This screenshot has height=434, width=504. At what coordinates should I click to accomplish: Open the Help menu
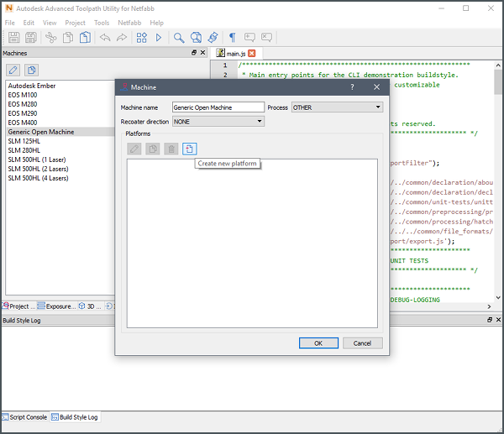pyautogui.click(x=156, y=23)
